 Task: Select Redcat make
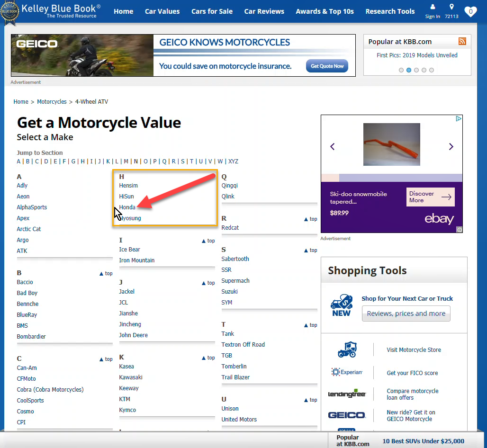pos(230,228)
